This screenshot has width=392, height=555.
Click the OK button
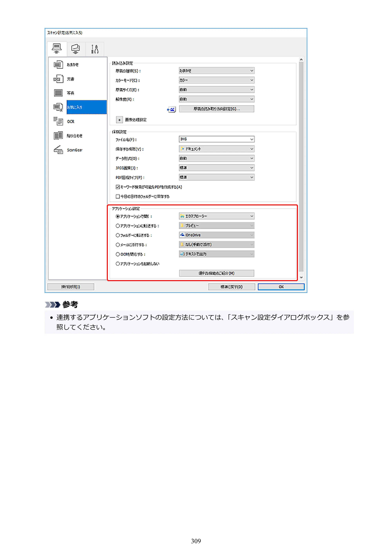pyautogui.click(x=281, y=287)
